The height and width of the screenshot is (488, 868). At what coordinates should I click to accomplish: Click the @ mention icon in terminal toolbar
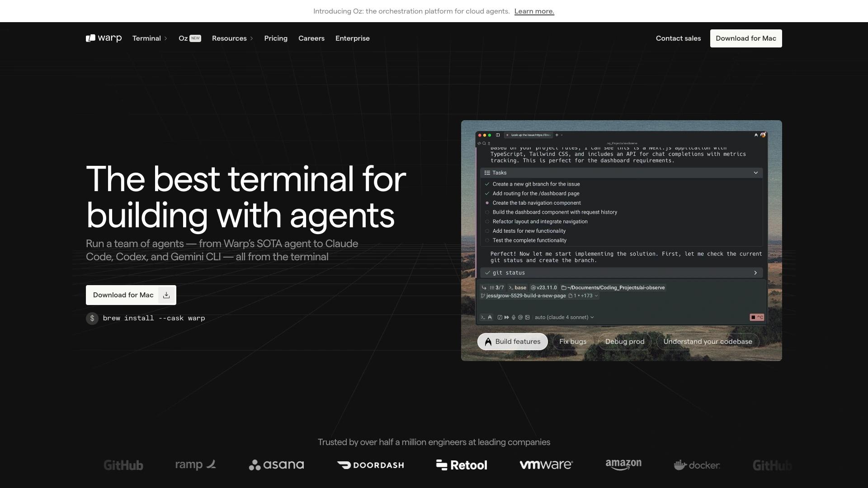point(520,317)
